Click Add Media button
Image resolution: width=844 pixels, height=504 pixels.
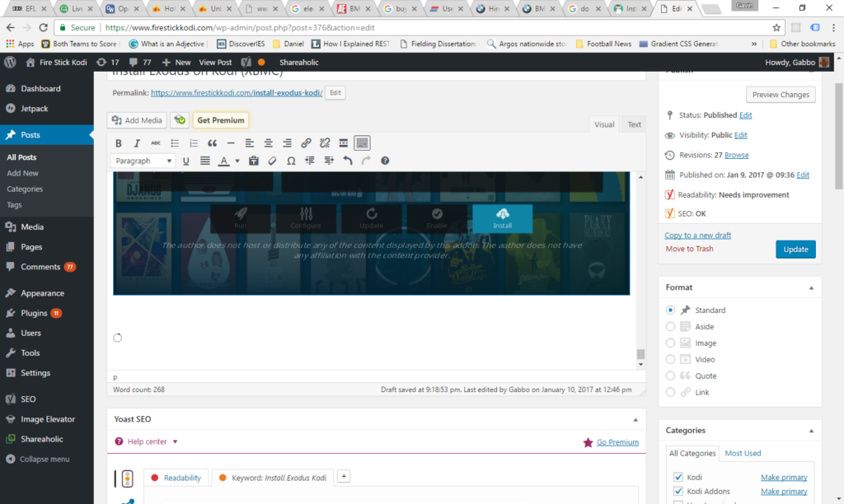coord(137,120)
